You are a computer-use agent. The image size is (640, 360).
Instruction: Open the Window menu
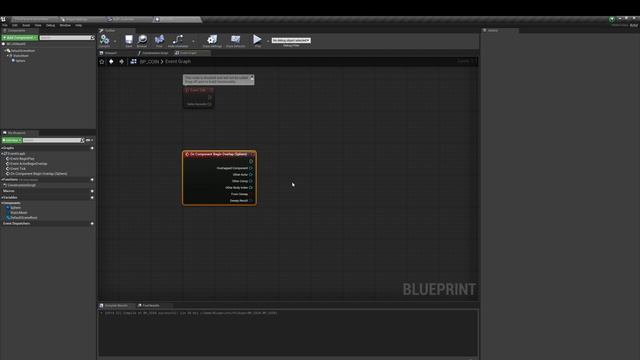[65, 25]
